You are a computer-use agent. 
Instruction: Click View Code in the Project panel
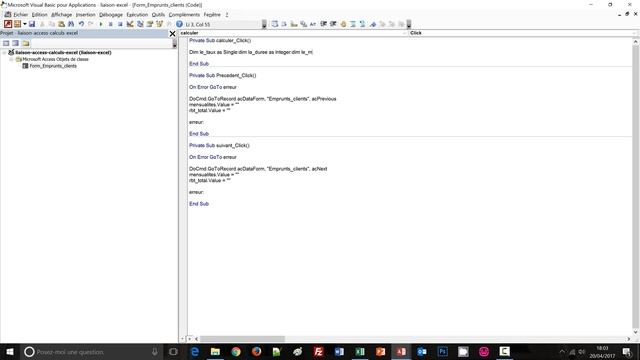6,43
